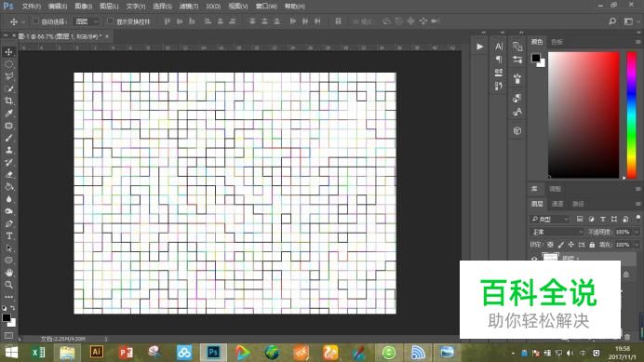Switch to the Channels tab
The height and width of the screenshot is (362, 644).
point(557,204)
